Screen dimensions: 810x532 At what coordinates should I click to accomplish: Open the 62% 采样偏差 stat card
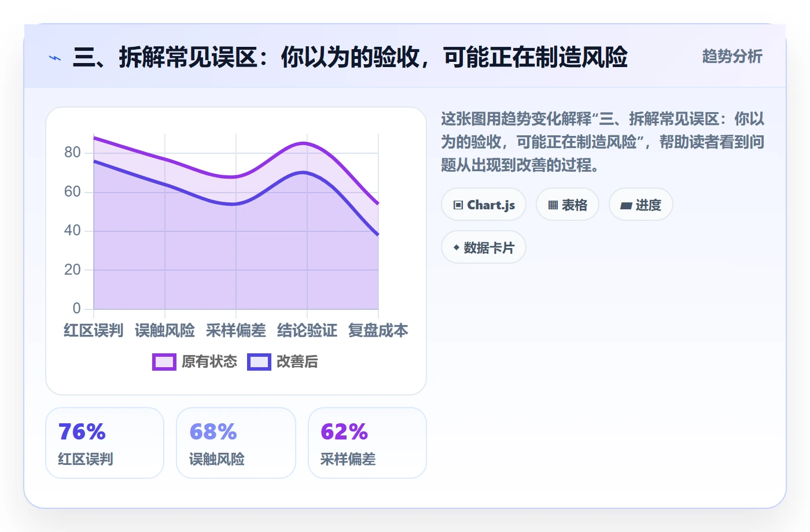367,443
